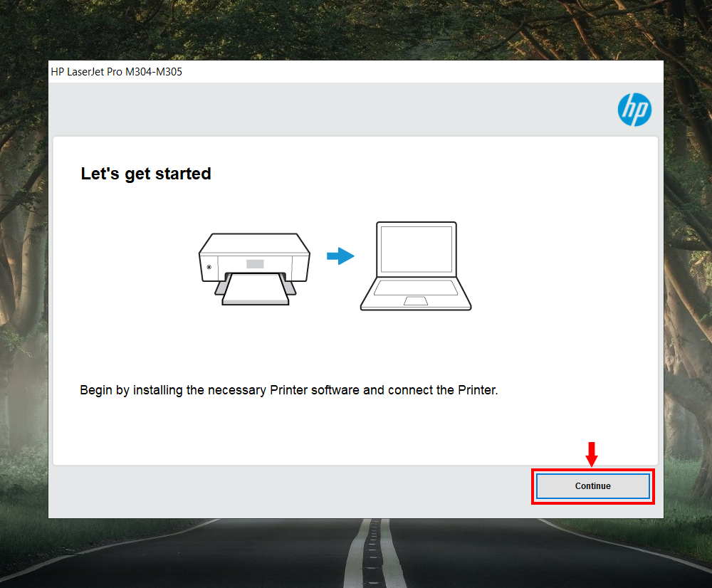Click the laptop illustration

[416, 266]
